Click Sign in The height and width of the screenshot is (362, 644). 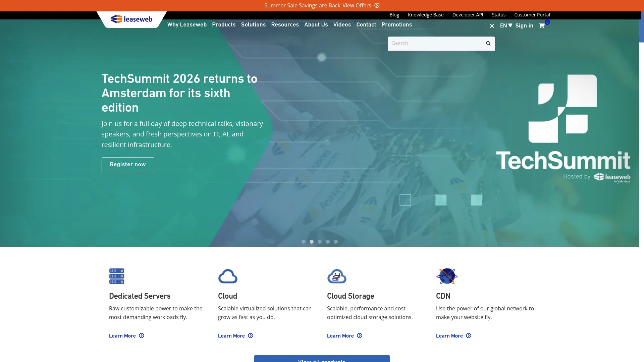click(524, 25)
